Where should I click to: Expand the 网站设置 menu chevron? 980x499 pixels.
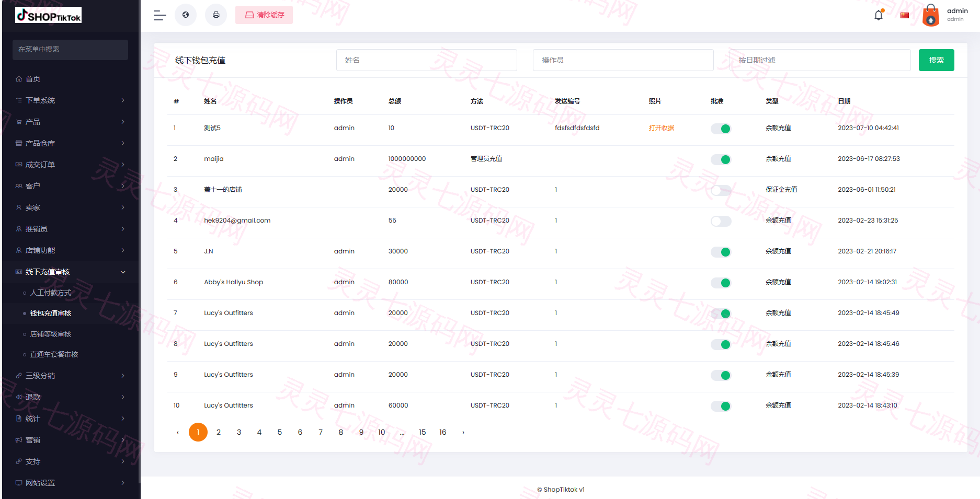point(123,483)
